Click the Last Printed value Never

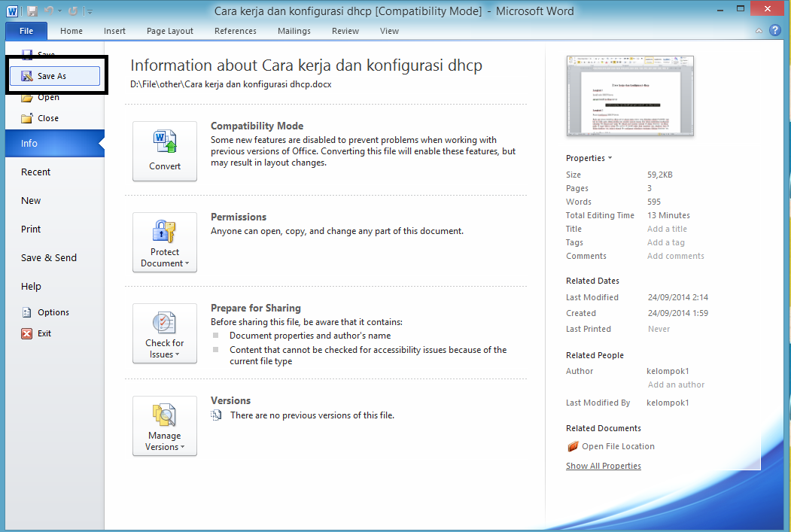coord(659,330)
